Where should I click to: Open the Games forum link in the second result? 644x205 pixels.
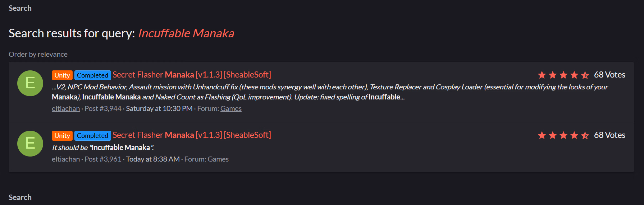click(x=218, y=159)
